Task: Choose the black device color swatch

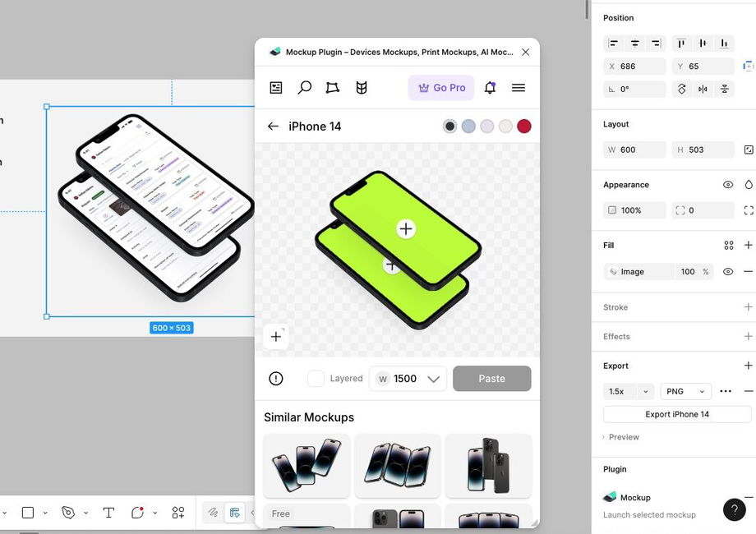Action: (x=449, y=127)
